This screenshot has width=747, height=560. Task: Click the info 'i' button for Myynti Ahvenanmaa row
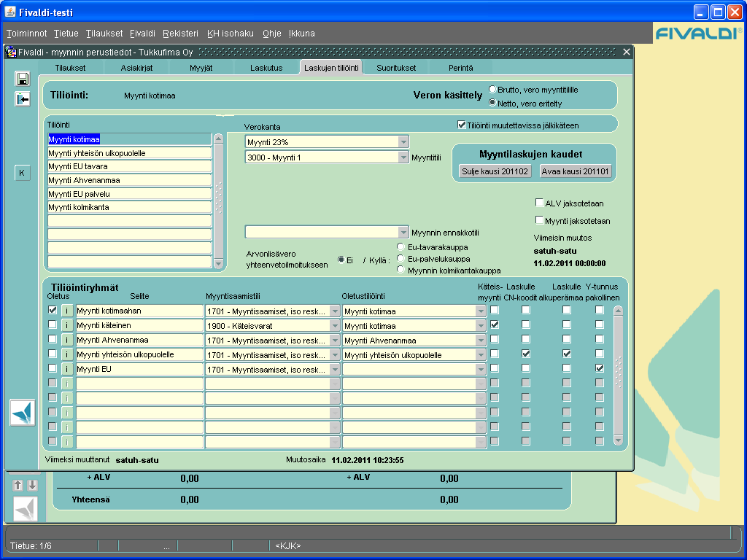coord(67,340)
